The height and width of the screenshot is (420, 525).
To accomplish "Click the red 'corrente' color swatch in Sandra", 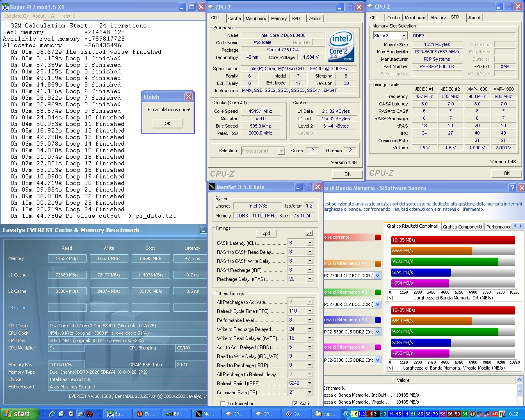I will (x=378, y=237).
